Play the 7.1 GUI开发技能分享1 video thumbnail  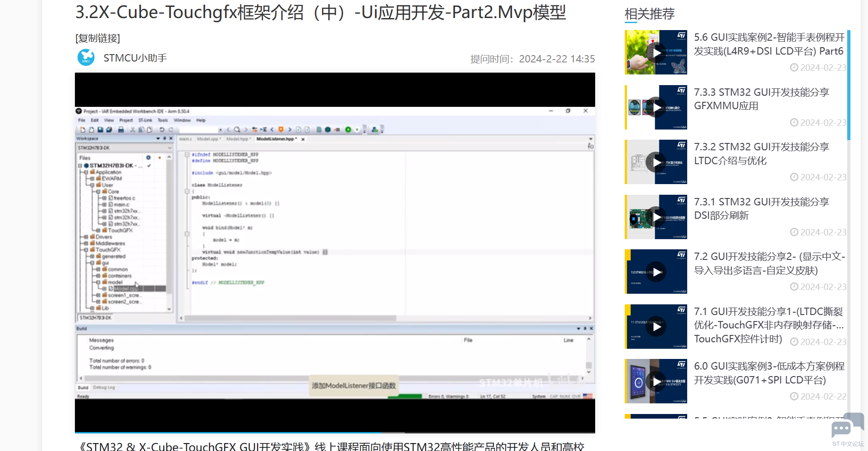pos(656,327)
